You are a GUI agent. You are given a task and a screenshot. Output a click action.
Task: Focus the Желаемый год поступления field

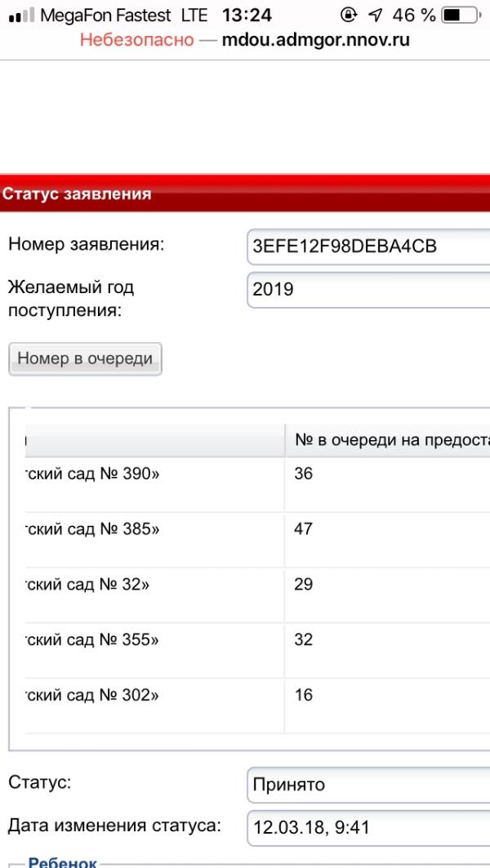tap(367, 290)
